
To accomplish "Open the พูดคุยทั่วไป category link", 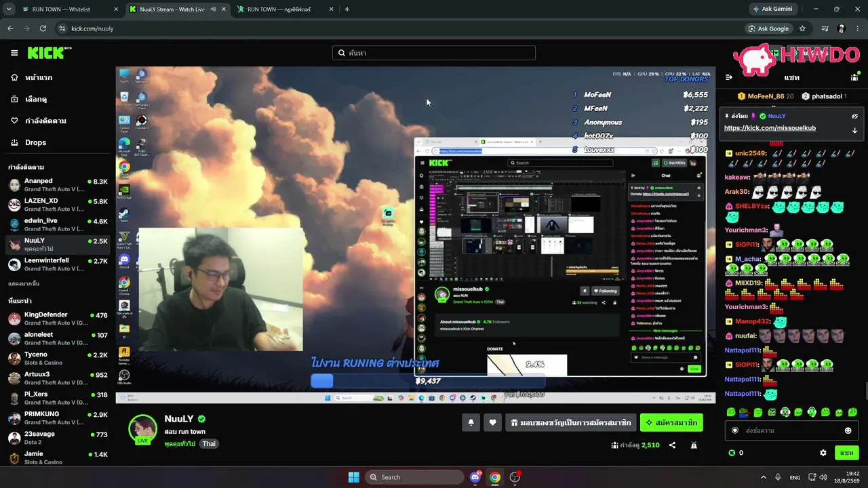I will pos(180,444).
